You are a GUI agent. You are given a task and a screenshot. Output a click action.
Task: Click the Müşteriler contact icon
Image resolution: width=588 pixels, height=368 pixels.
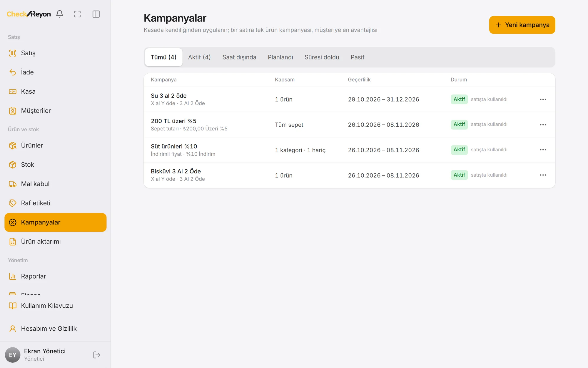13,111
